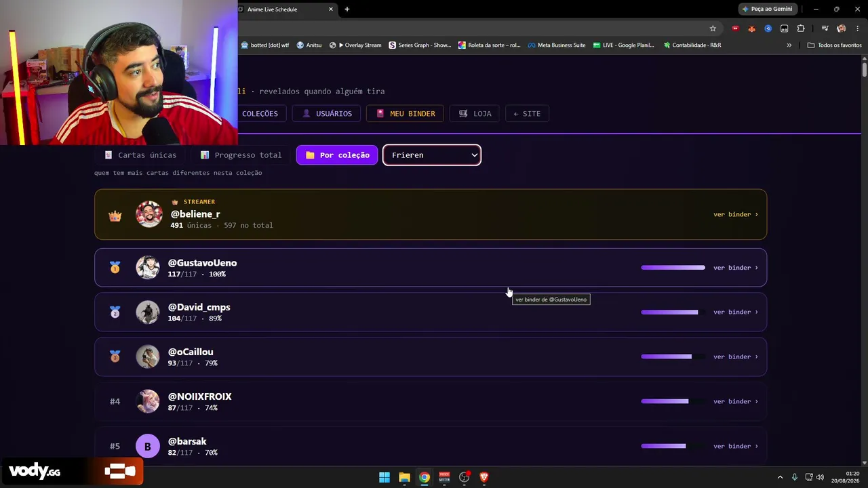
Task: Open the Overlay Stream bookmark
Action: [x=355, y=45]
